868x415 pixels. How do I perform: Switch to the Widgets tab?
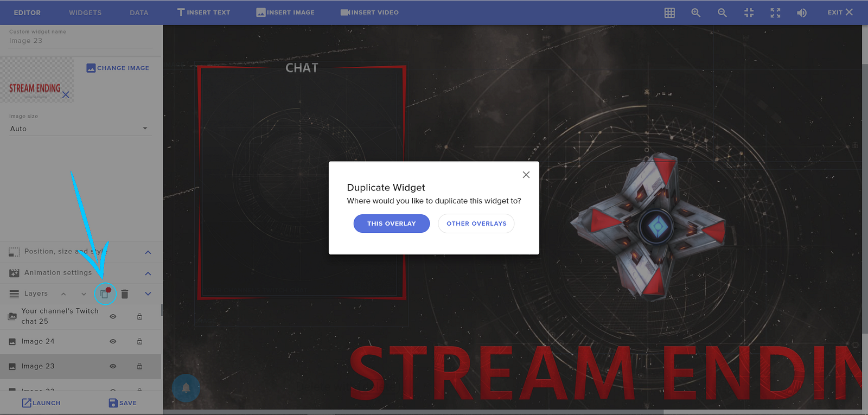pyautogui.click(x=85, y=12)
